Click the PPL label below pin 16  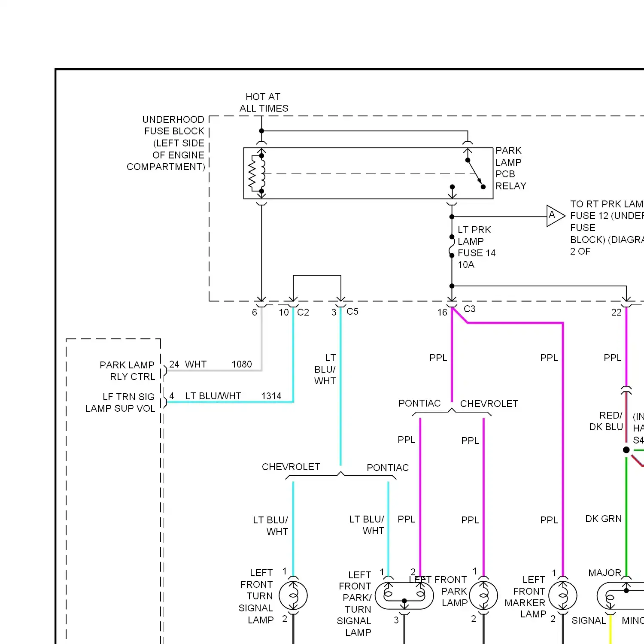438,358
